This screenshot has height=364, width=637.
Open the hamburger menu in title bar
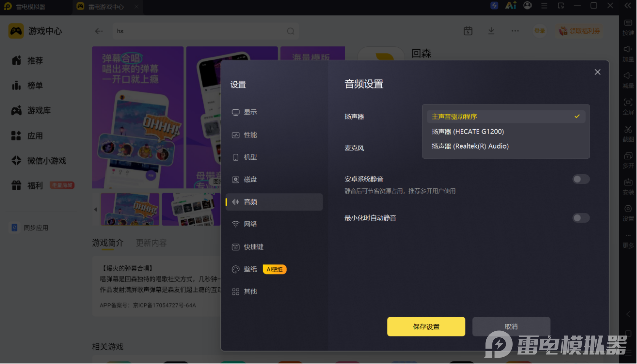pyautogui.click(x=544, y=6)
